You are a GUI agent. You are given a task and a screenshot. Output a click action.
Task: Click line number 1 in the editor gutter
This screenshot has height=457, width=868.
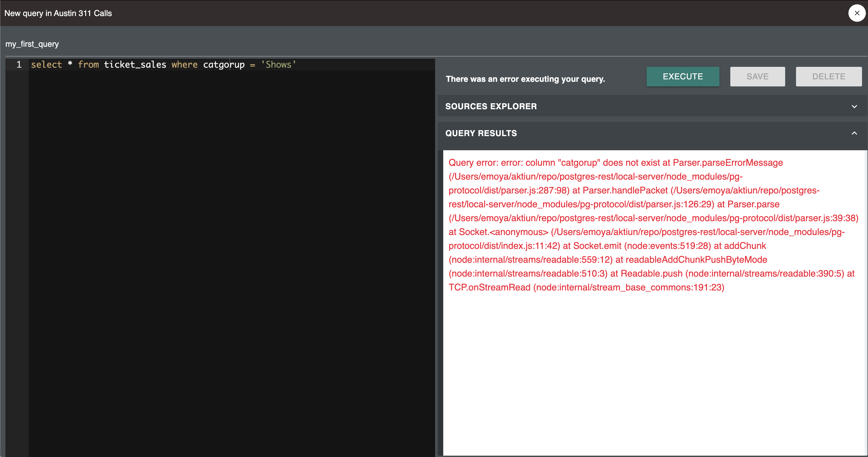[x=19, y=64]
